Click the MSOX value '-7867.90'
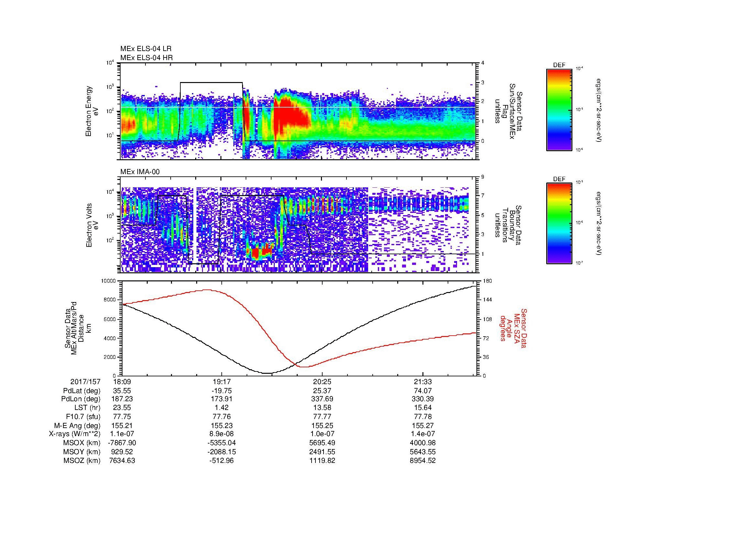 (122, 443)
